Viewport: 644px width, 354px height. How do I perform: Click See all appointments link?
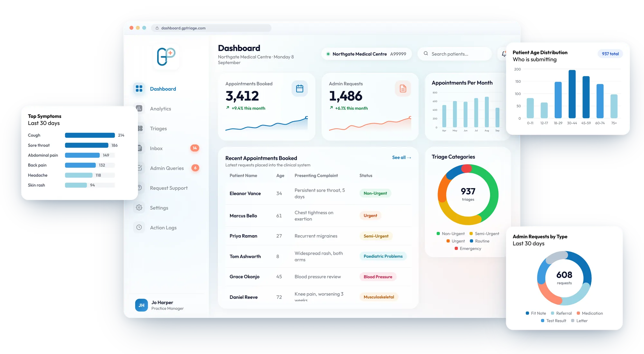(x=402, y=158)
